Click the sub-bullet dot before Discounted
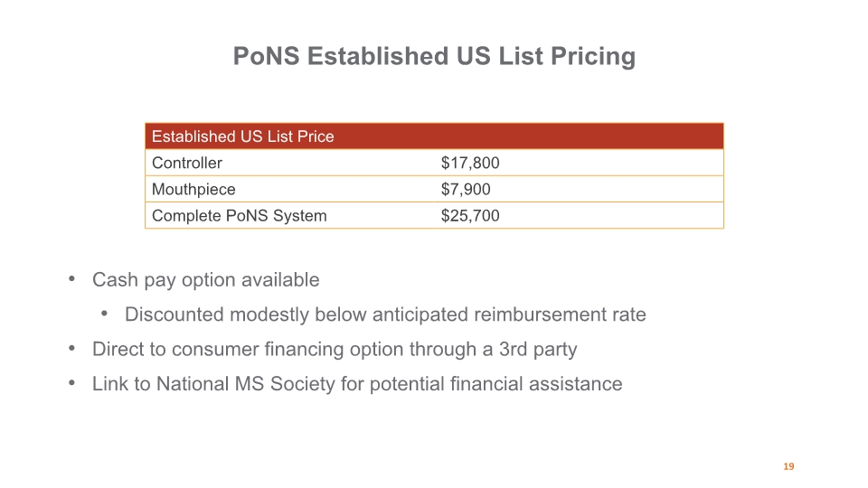Screen dimensions: 868x488 click(x=104, y=314)
